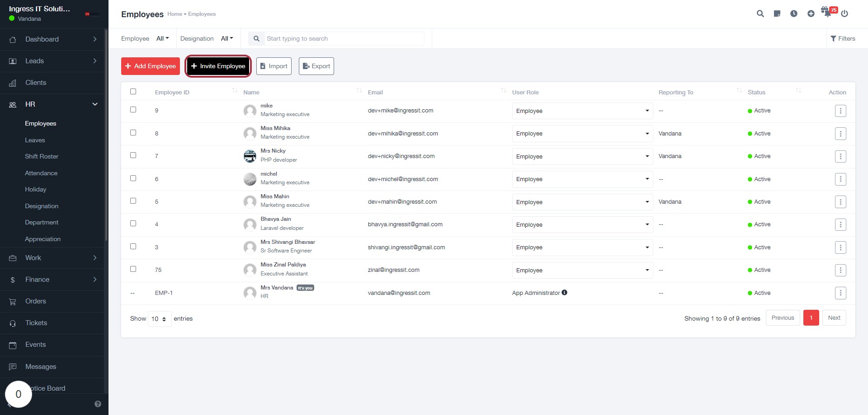Tick checkbox for employee ID 7
Screen dimensions: 868x415
tap(133, 155)
